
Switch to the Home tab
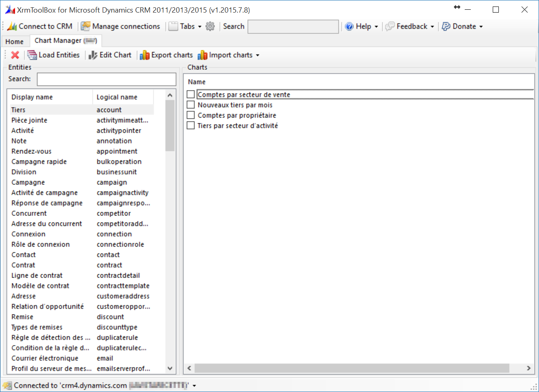click(15, 41)
